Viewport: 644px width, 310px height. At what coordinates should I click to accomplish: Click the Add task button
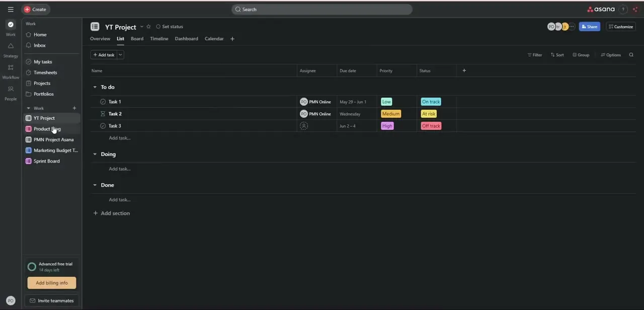104,55
